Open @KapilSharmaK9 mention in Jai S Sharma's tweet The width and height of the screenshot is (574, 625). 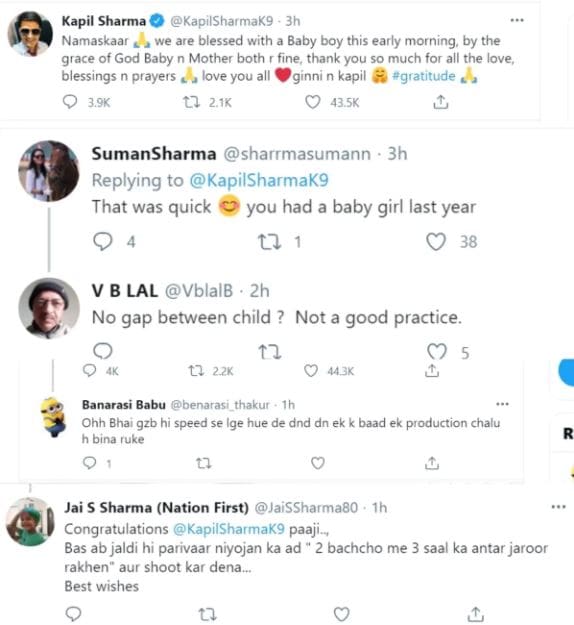229,529
